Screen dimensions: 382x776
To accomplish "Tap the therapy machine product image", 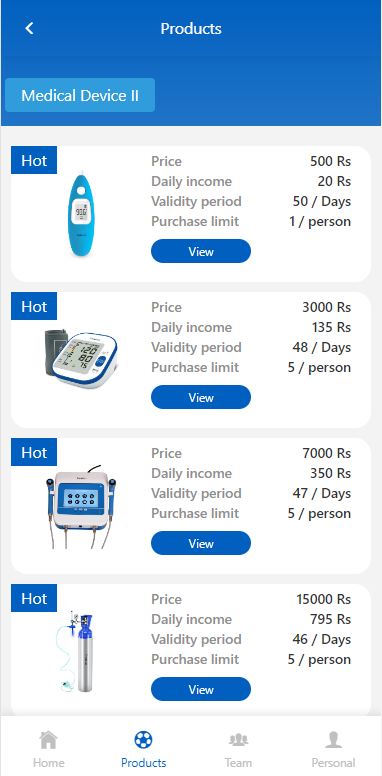I will point(81,506).
